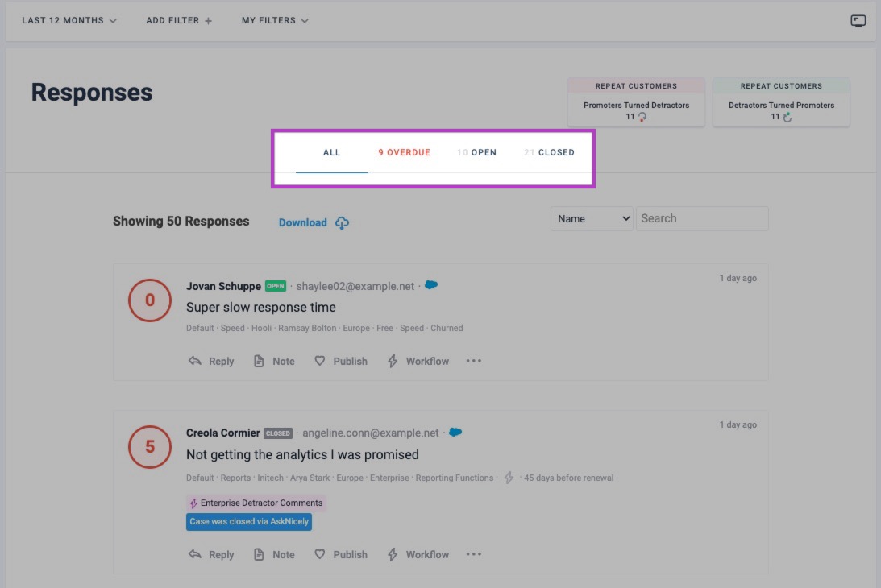881x588 pixels.
Task: Click the Reporting Functions tag
Action: 454,478
